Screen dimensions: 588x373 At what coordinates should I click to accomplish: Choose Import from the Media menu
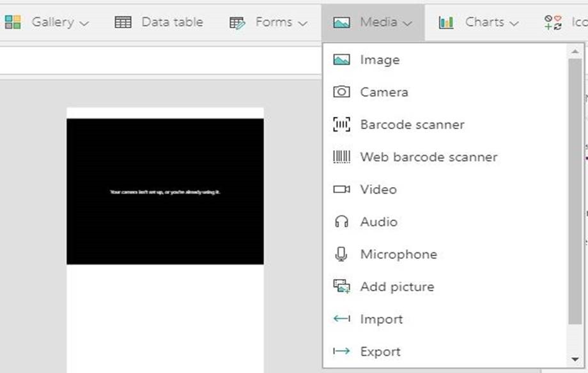(x=381, y=319)
